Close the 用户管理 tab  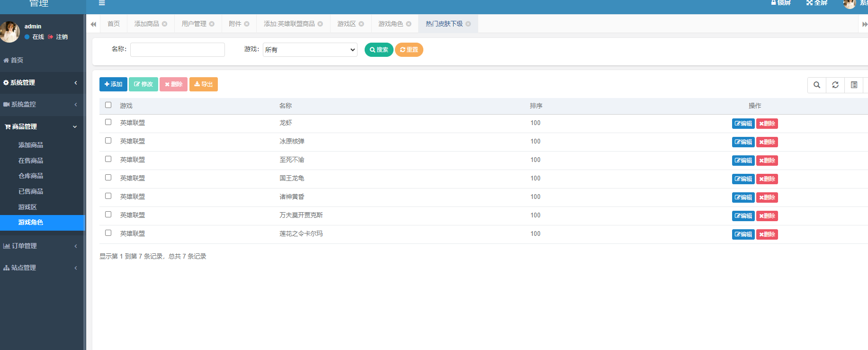coord(212,24)
